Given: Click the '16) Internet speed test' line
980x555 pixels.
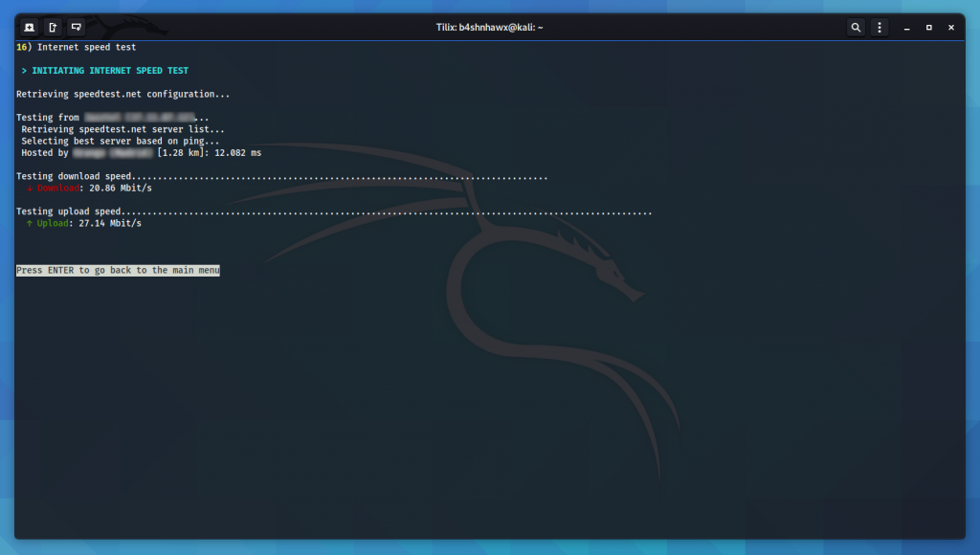Looking at the screenshot, I should pos(77,48).
